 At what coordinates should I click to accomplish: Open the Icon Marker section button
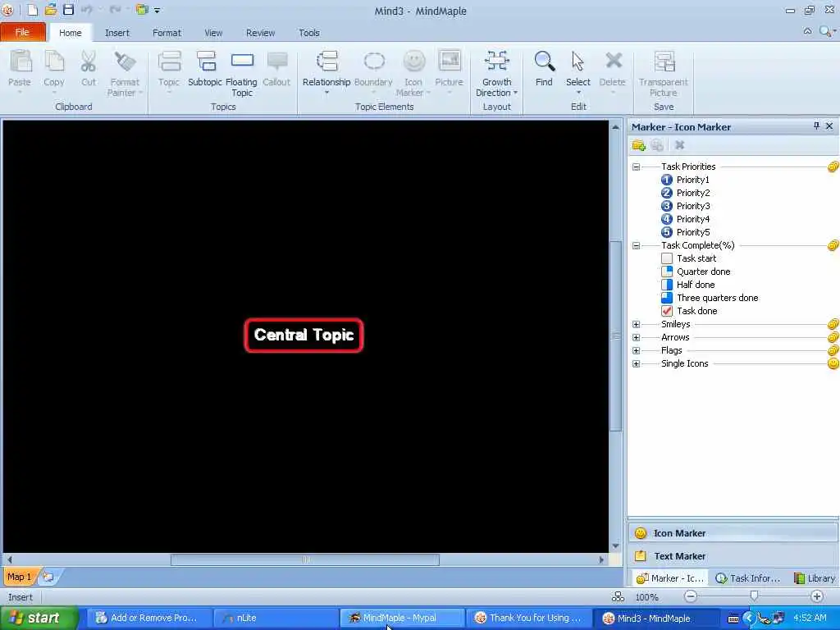tap(733, 533)
